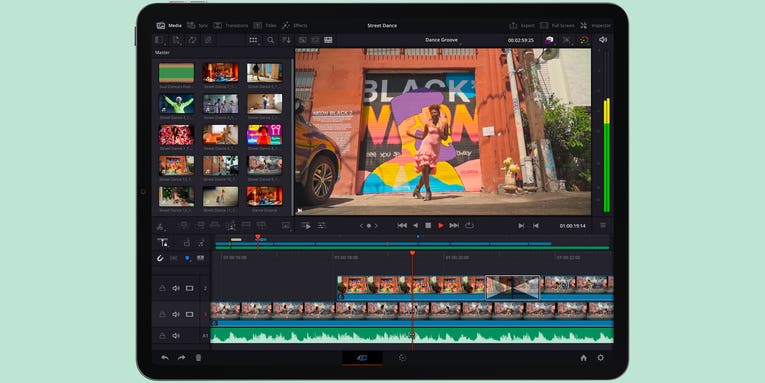
Task: Open the viewer options menu icon
Action: point(603,225)
